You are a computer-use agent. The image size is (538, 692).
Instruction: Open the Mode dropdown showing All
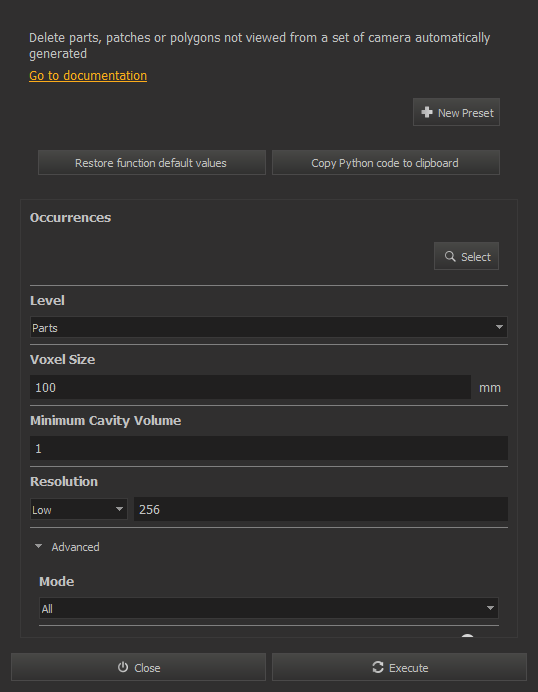coord(269,609)
